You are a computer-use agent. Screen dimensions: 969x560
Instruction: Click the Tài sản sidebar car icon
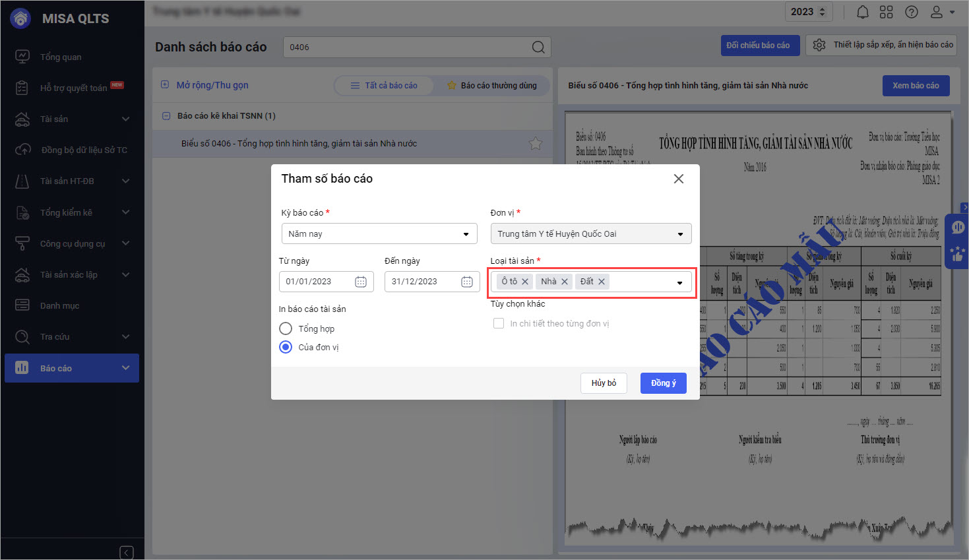coord(22,119)
